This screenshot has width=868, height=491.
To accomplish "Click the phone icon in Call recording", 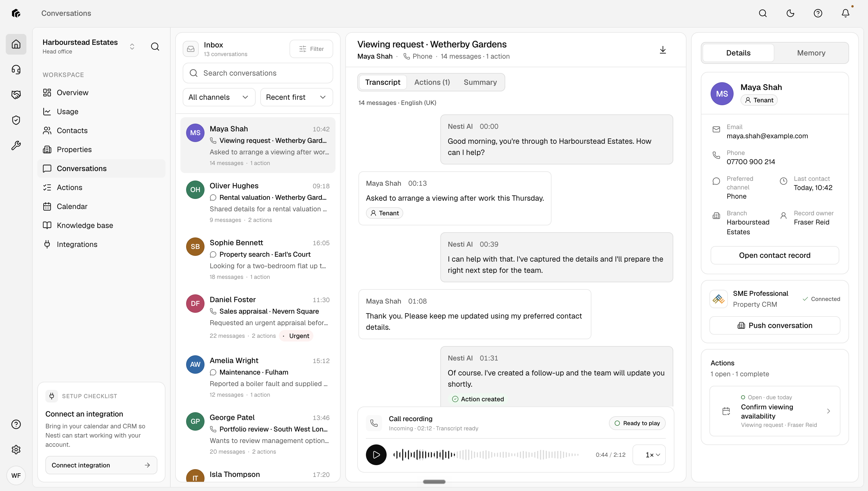I will (374, 423).
